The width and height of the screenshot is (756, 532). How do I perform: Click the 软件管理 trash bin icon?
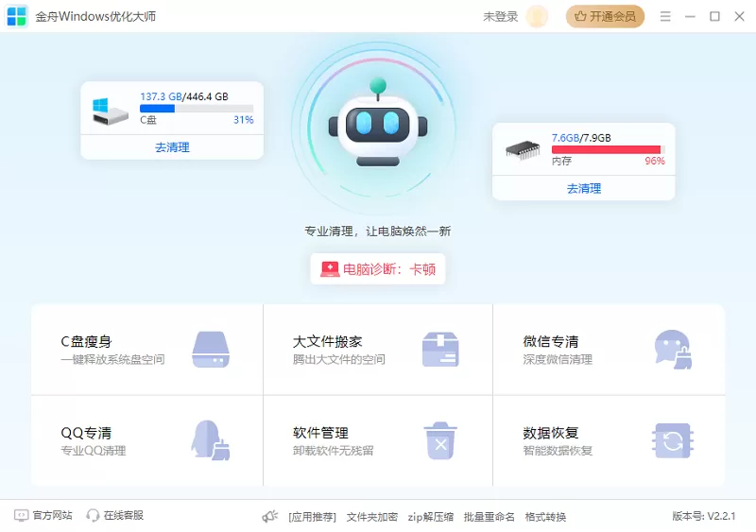(440, 441)
